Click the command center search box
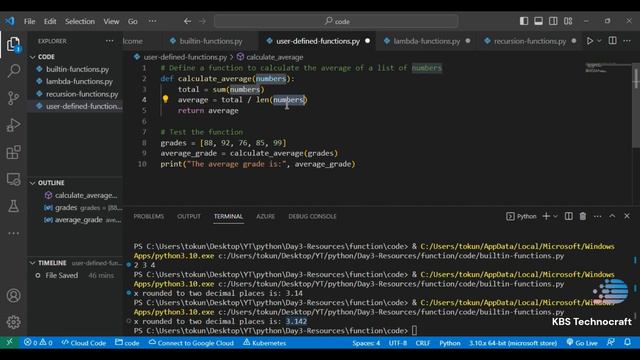The width and height of the screenshot is (640, 360). point(336,21)
